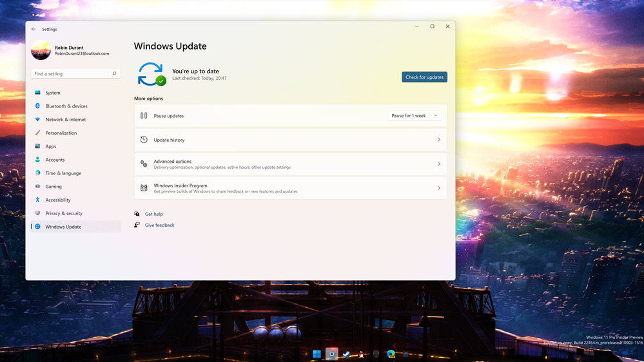Maximize the Settings window
This screenshot has width=644, height=362.
(432, 26)
